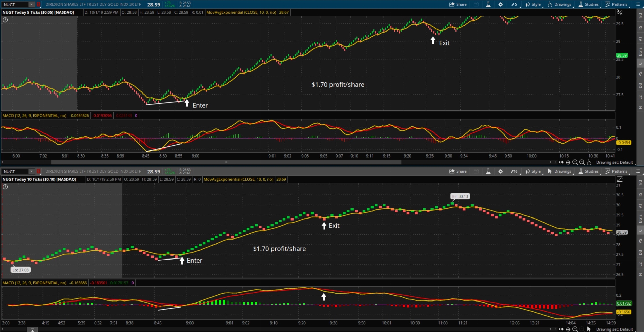Open symbol dropdown arrow on lower NUGT field

point(31,171)
